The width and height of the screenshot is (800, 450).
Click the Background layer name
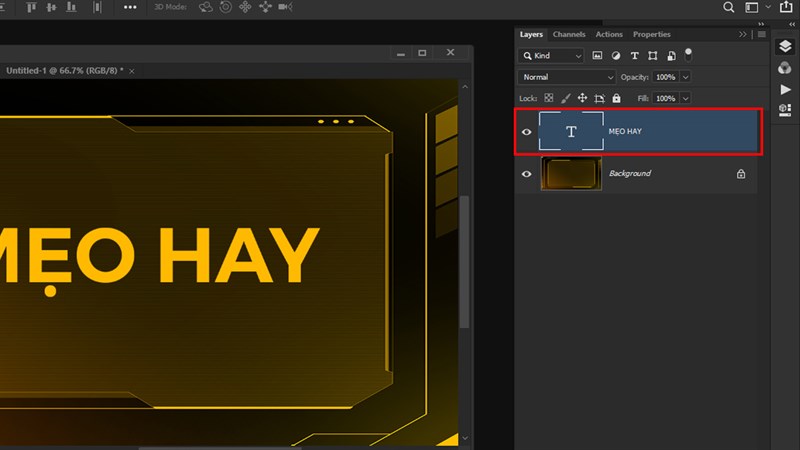630,173
